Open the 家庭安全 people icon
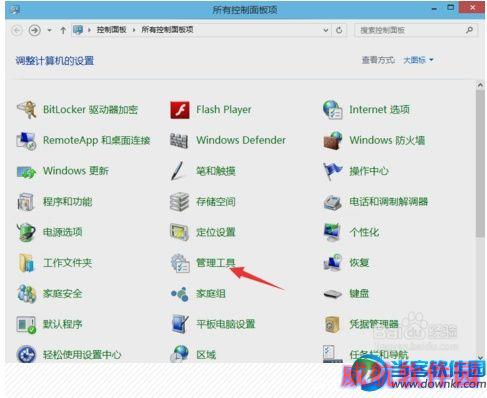This screenshot has height=398, width=487. tap(26, 294)
